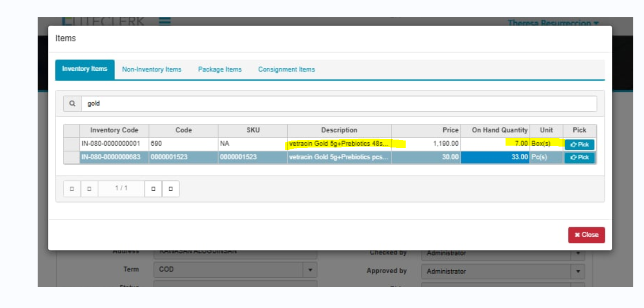This screenshot has width=644, height=308.
Task: Expand the Term COD dropdown
Action: (310, 269)
